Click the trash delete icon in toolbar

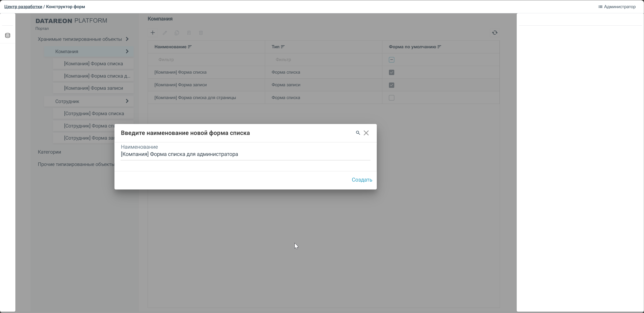pos(201,33)
